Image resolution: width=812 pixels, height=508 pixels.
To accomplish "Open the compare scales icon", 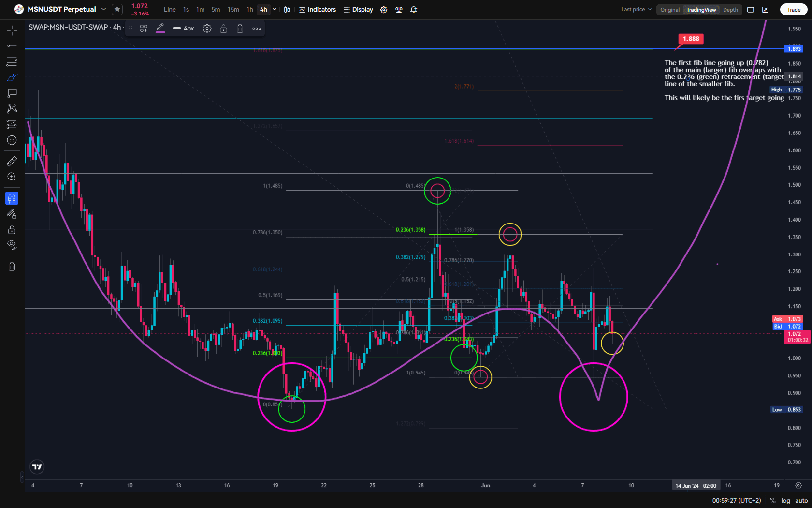I will click(399, 9).
